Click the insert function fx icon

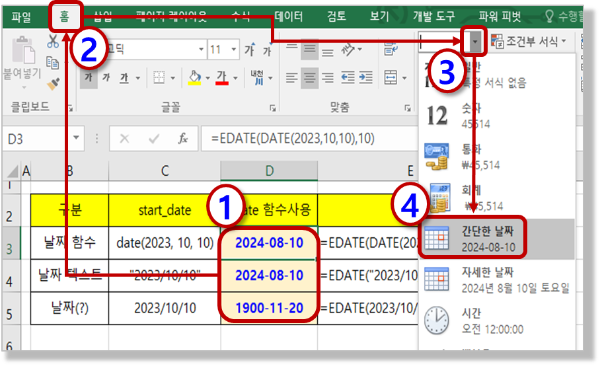pyautogui.click(x=183, y=139)
